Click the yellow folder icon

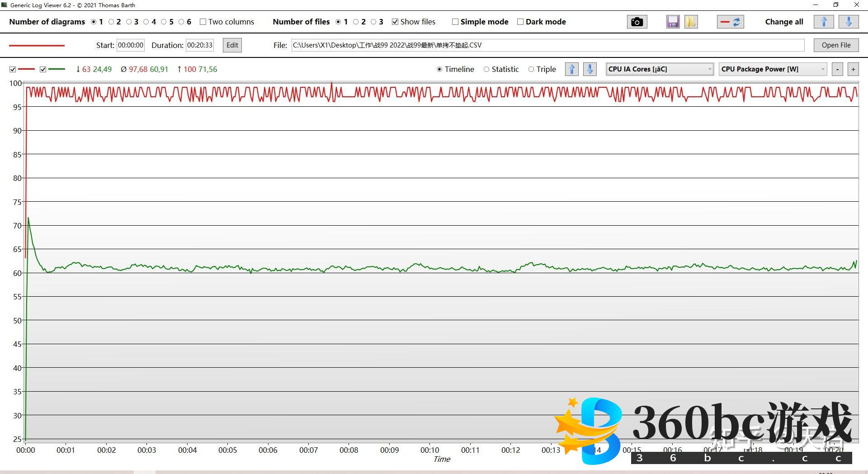coord(691,22)
